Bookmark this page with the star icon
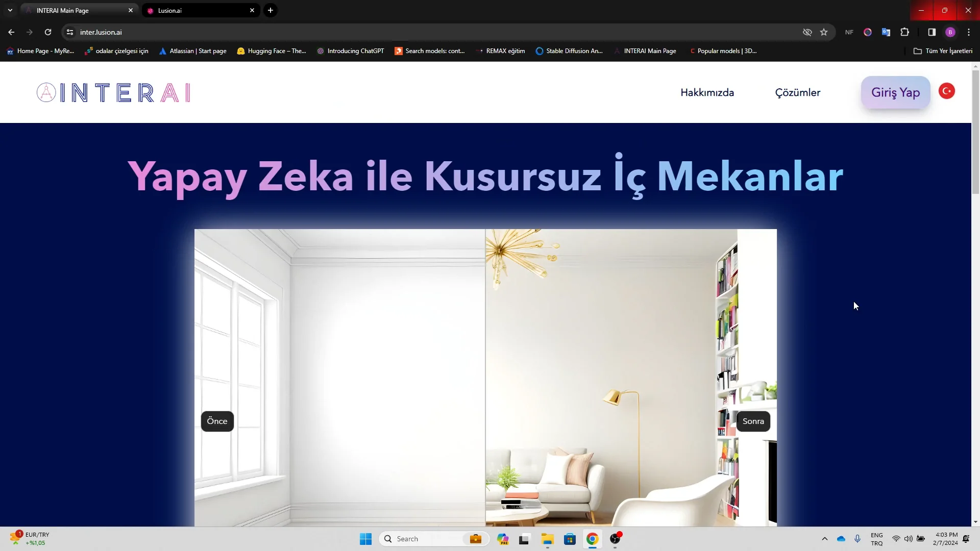The height and width of the screenshot is (551, 980). coord(824,32)
